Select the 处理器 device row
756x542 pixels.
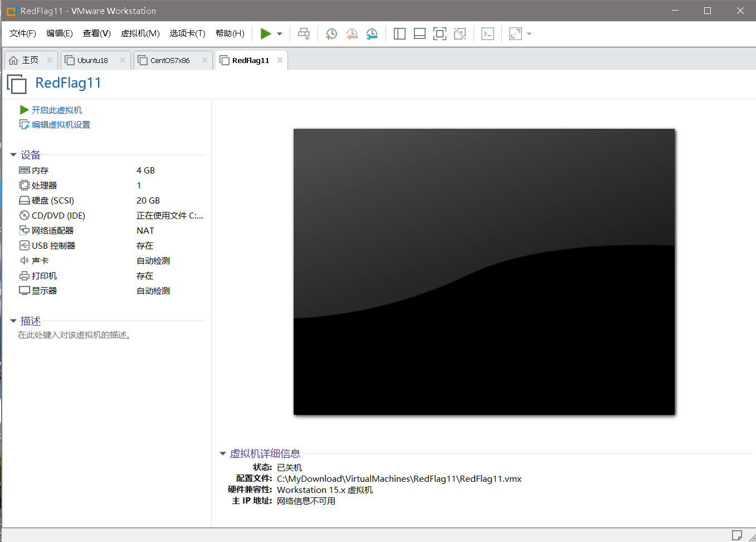point(111,186)
